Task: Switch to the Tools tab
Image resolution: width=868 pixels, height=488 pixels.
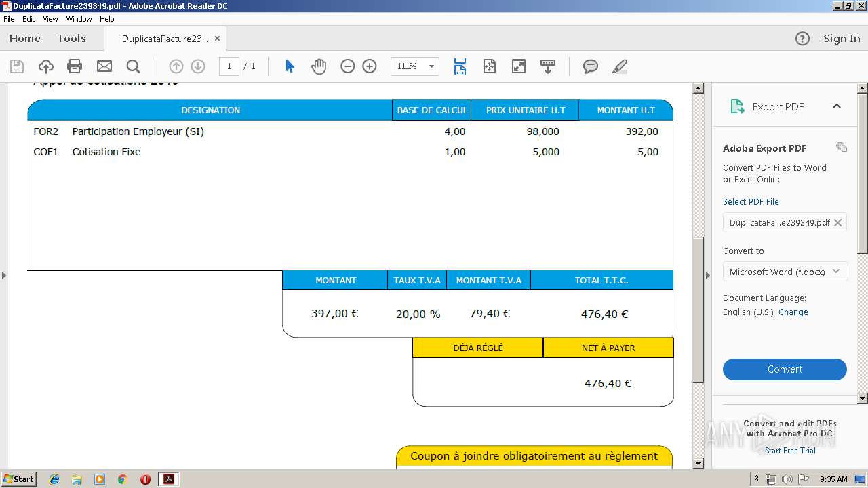Action: (72, 39)
